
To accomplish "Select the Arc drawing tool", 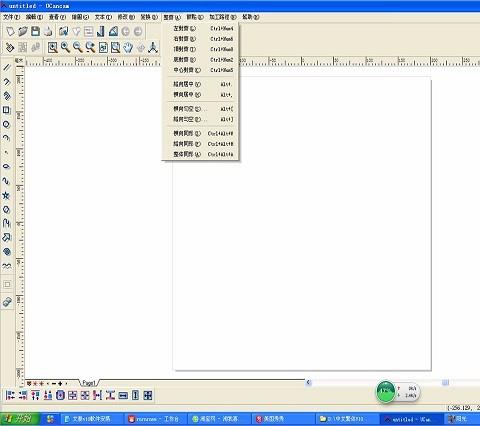I will pos(7,138).
